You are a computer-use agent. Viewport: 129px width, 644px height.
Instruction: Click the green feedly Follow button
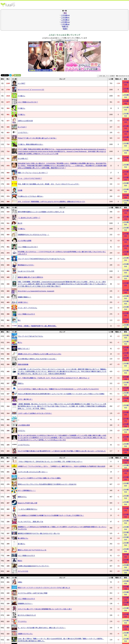click(x=17, y=75)
